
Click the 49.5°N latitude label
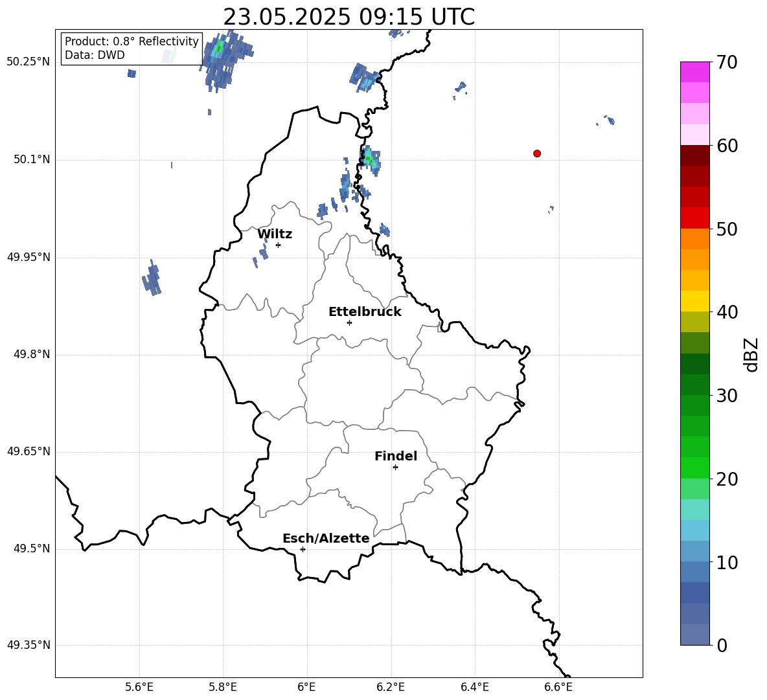tap(32, 548)
